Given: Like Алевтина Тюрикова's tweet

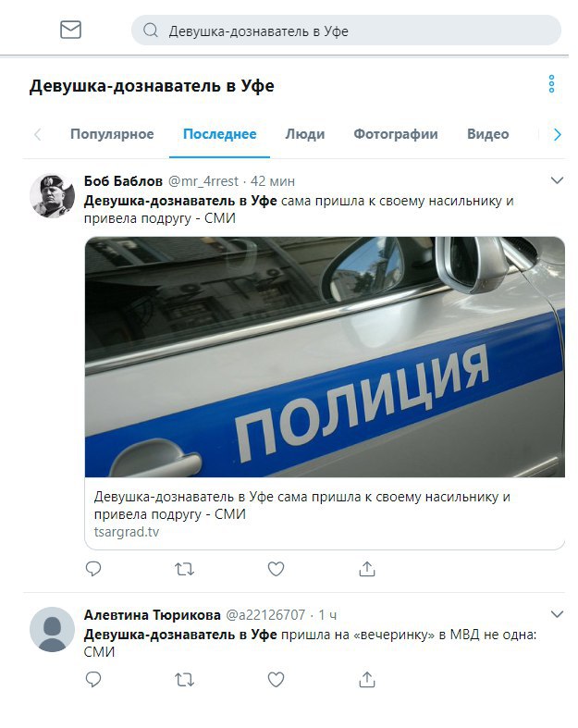Looking at the screenshot, I should pyautogui.click(x=276, y=680).
